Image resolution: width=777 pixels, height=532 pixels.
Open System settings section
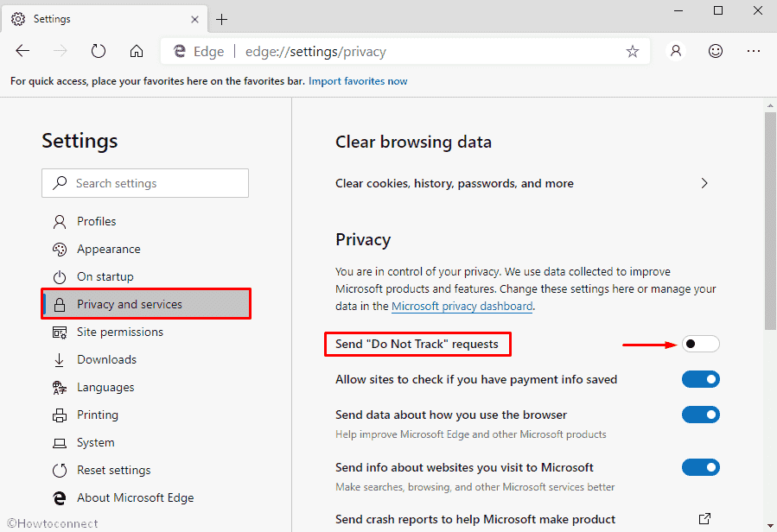(96, 443)
